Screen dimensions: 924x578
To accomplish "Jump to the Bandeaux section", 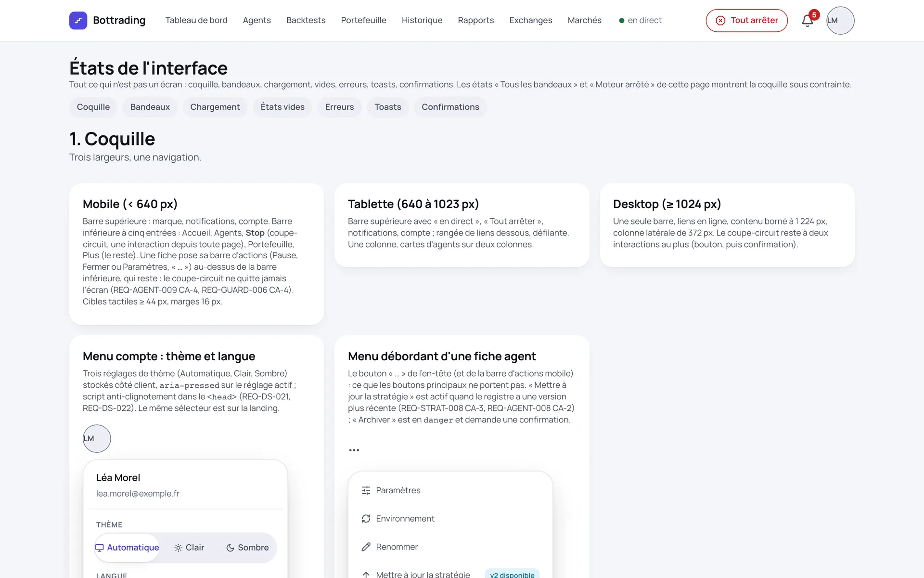I will click(x=150, y=107).
